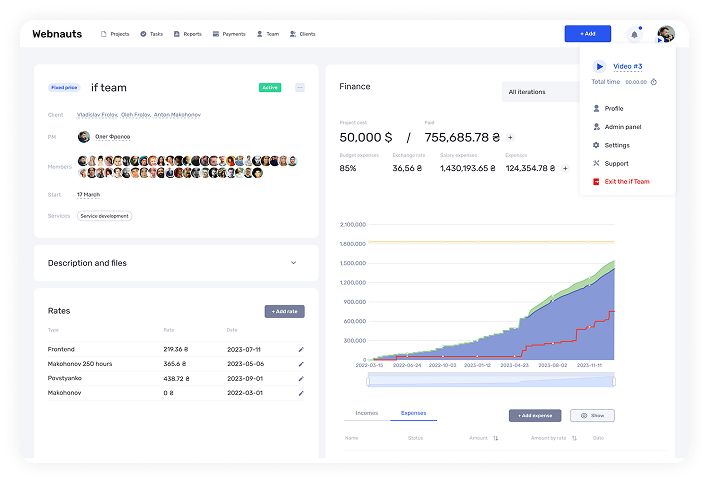Go to Clients in top navigation

tap(303, 34)
